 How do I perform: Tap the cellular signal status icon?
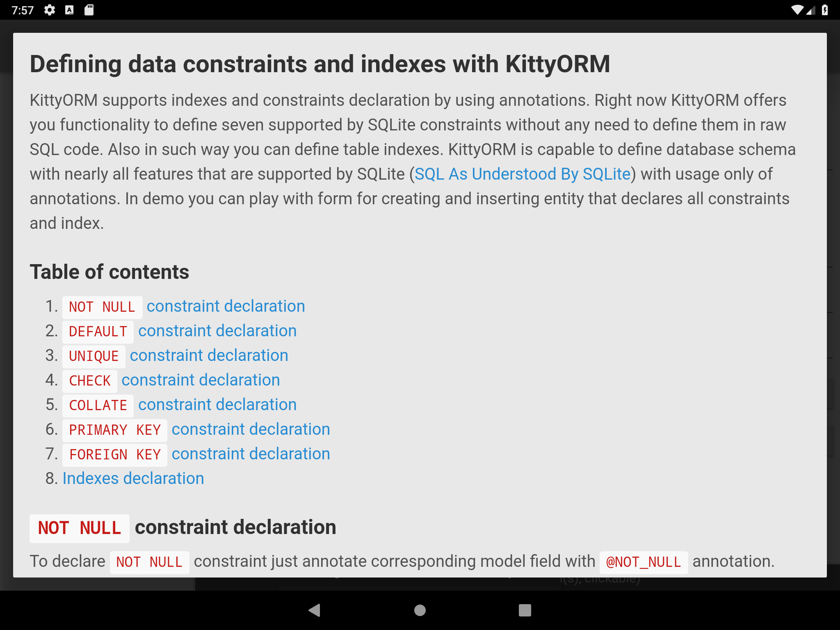point(811,10)
